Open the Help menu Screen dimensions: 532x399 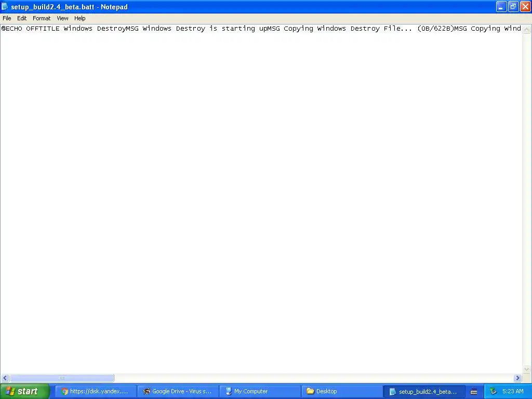79,18
